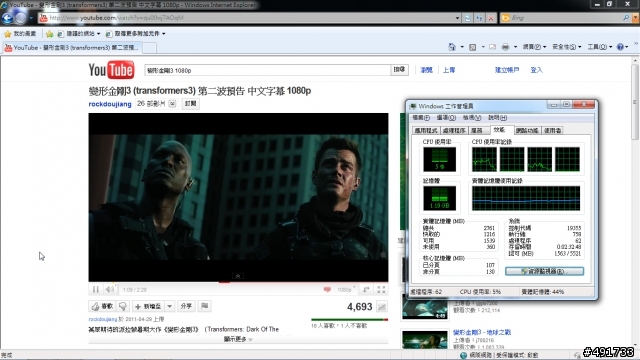Expand the channel video count dropdown

click(x=172, y=104)
